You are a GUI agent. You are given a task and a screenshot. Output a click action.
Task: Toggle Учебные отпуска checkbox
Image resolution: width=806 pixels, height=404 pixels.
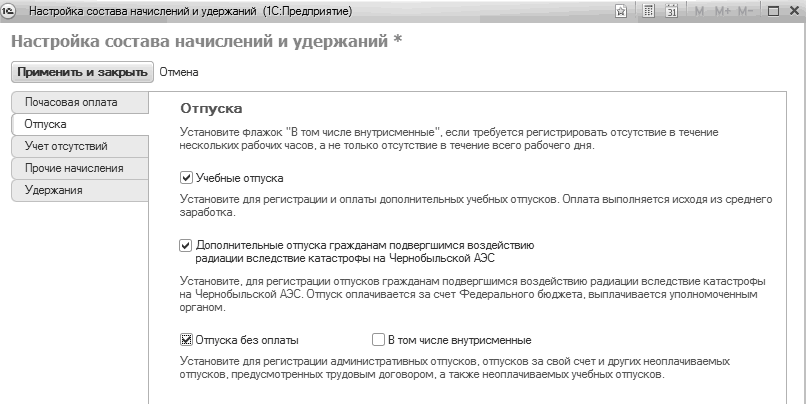click(x=186, y=178)
